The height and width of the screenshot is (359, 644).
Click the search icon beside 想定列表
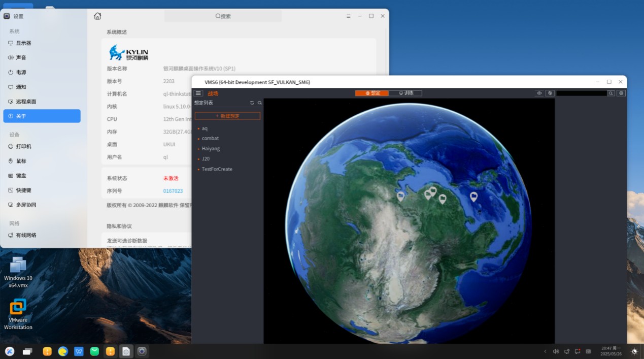pos(260,103)
